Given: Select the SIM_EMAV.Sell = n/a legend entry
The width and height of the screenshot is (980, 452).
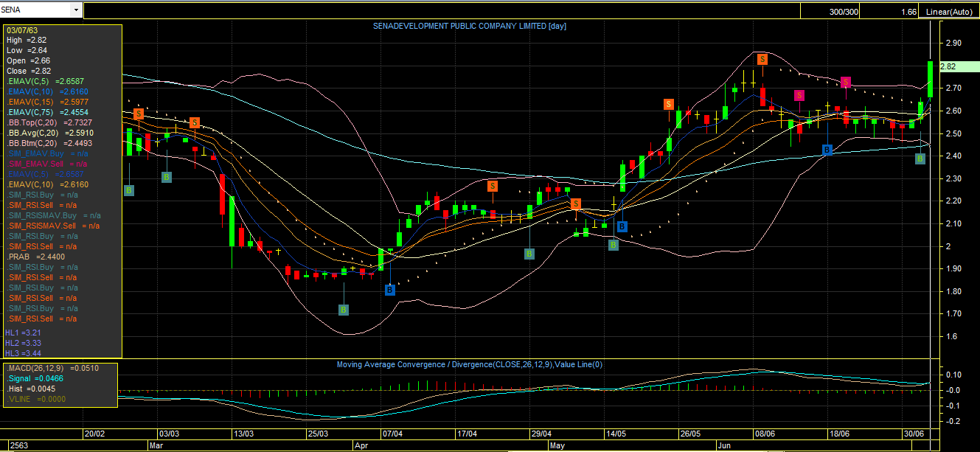Looking at the screenshot, I should point(46,164).
